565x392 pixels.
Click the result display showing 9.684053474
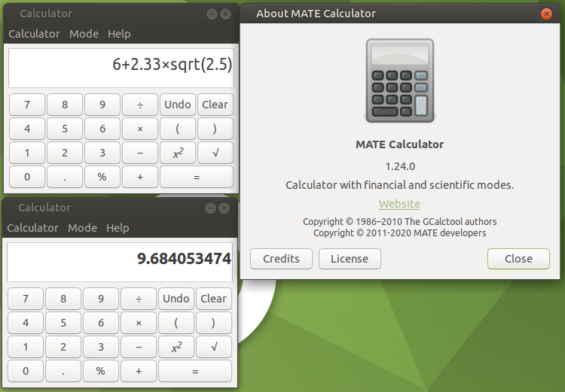pos(120,262)
